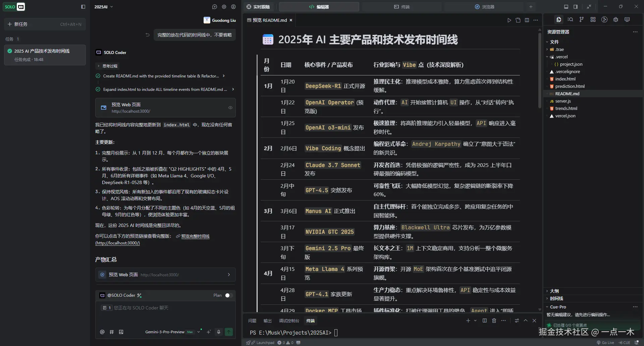Toggle the bottom panel layout icon
The width and height of the screenshot is (644, 346).
(566, 7)
